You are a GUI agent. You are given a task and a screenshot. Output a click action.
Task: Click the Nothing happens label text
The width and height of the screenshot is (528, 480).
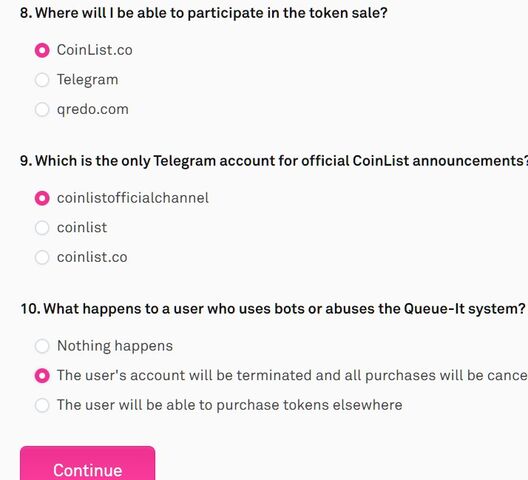pyautogui.click(x=115, y=346)
